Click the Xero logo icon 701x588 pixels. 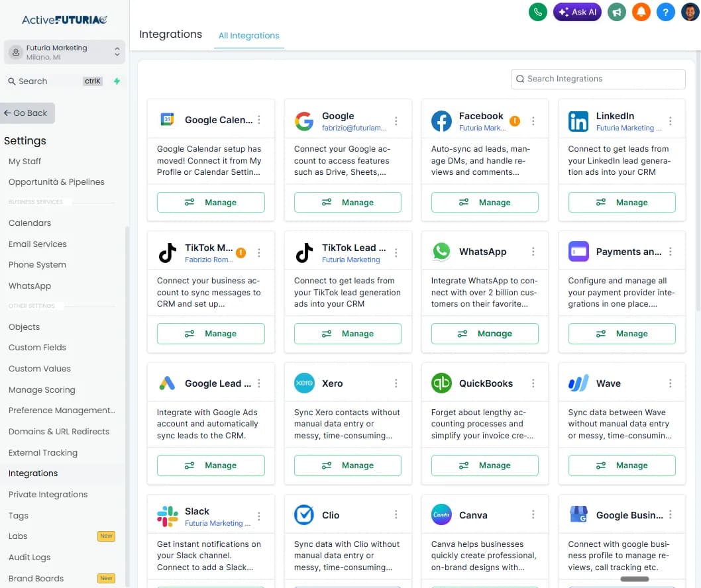(x=304, y=383)
